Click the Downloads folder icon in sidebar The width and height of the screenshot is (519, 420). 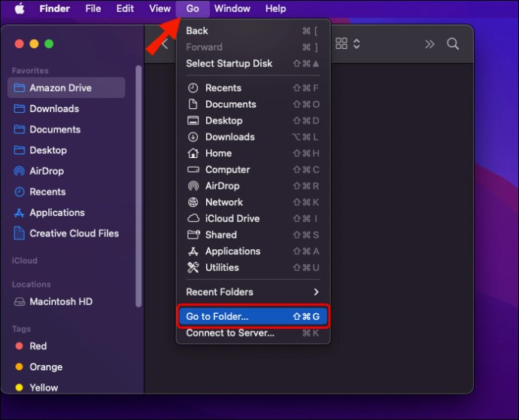coord(20,108)
